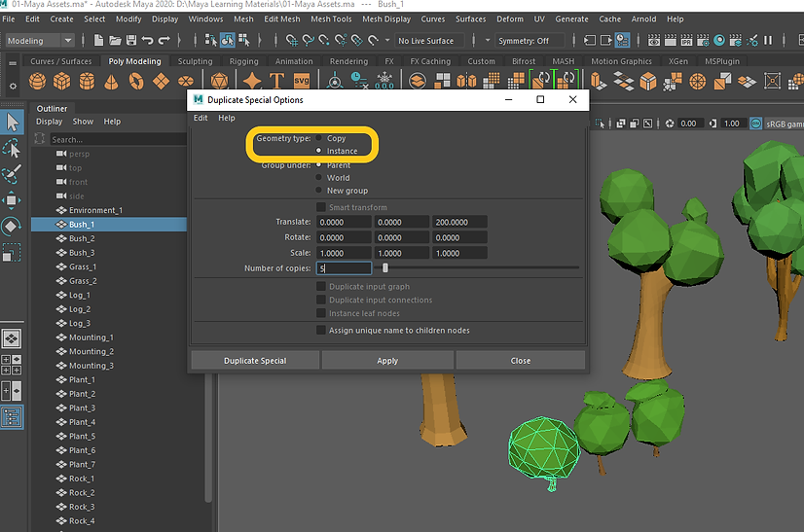Activate the Paint selection tool
Image resolution: width=804 pixels, height=532 pixels.
pyautogui.click(x=13, y=174)
